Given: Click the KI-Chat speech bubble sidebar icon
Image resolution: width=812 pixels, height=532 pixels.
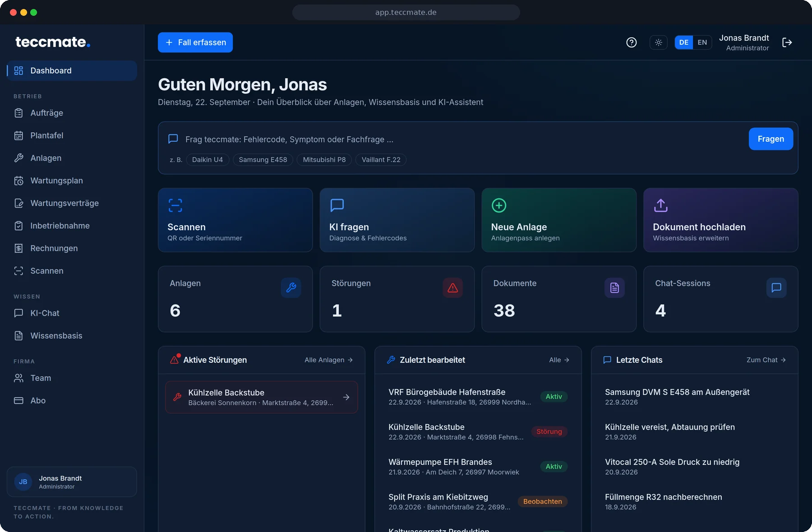Looking at the screenshot, I should point(18,313).
